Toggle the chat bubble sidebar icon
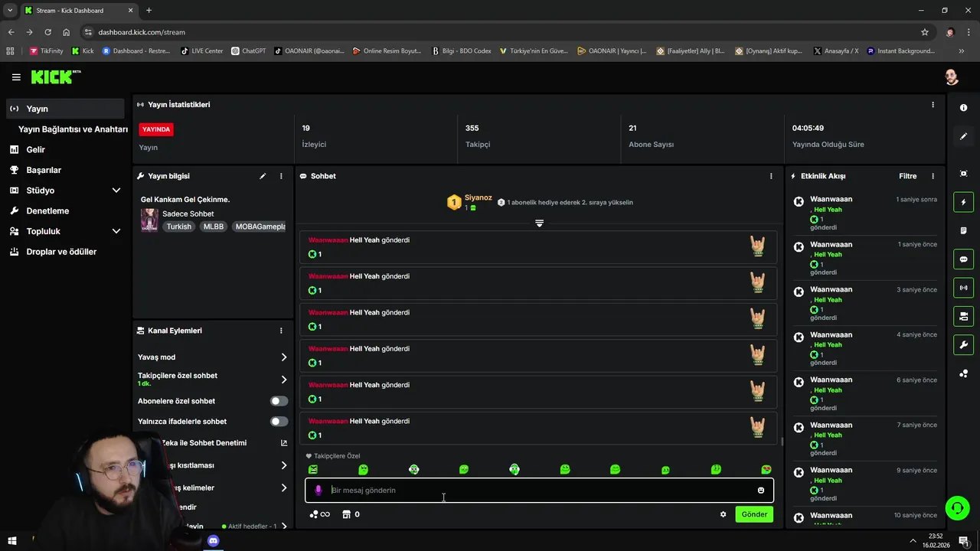 (963, 259)
